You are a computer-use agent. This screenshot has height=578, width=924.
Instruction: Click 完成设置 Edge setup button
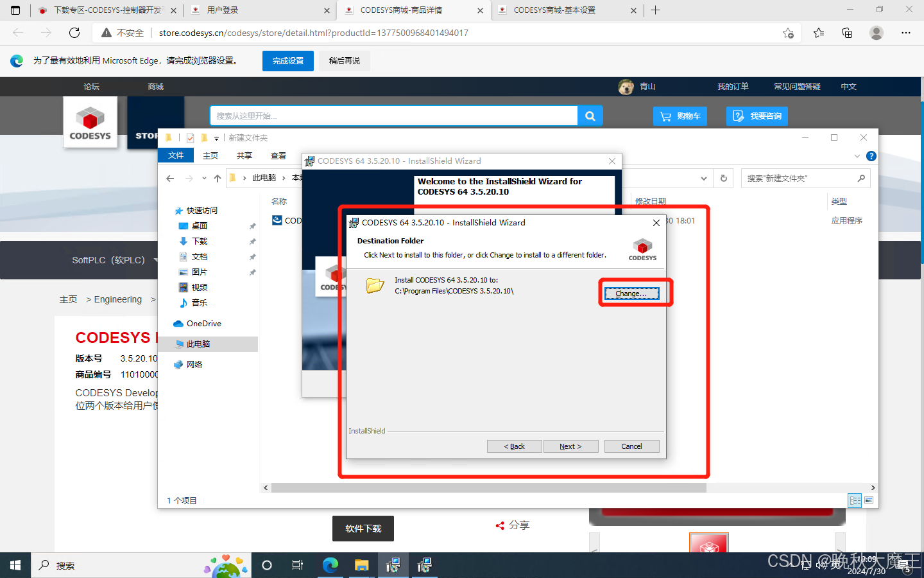288,61
